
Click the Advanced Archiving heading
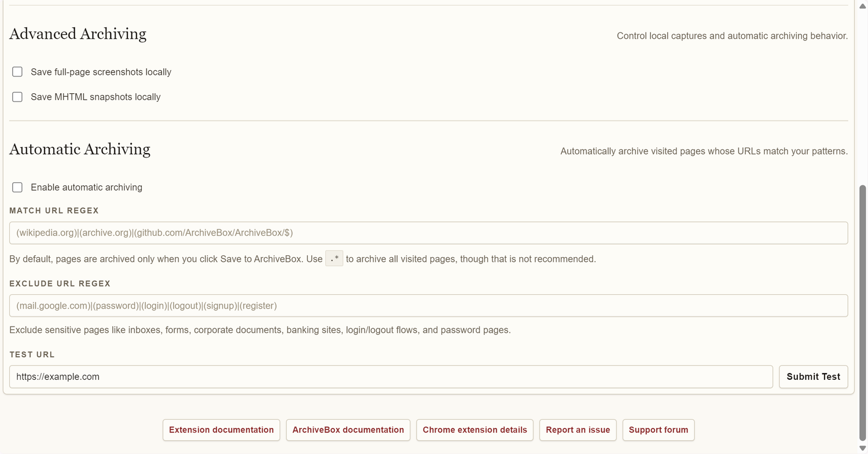[78, 34]
